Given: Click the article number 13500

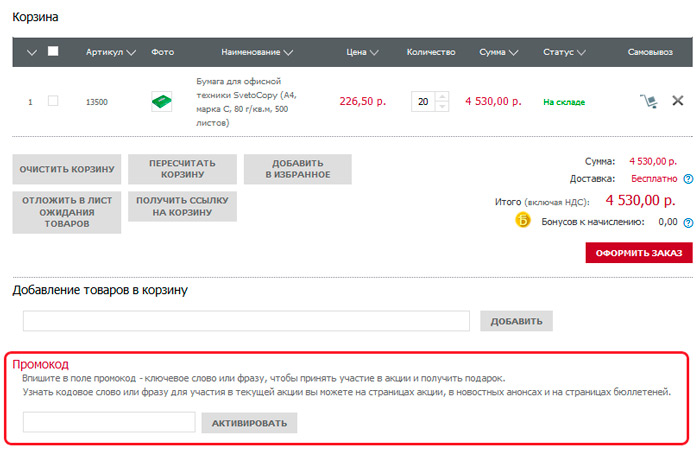Looking at the screenshot, I should [97, 102].
